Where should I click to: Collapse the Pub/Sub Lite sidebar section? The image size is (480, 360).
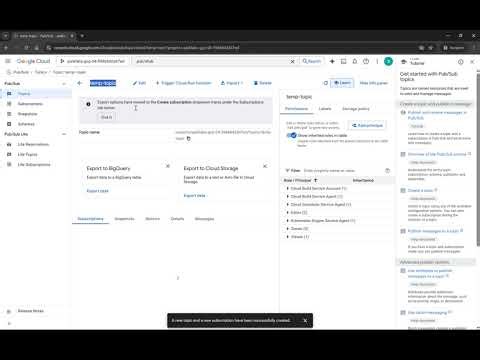click(64, 134)
